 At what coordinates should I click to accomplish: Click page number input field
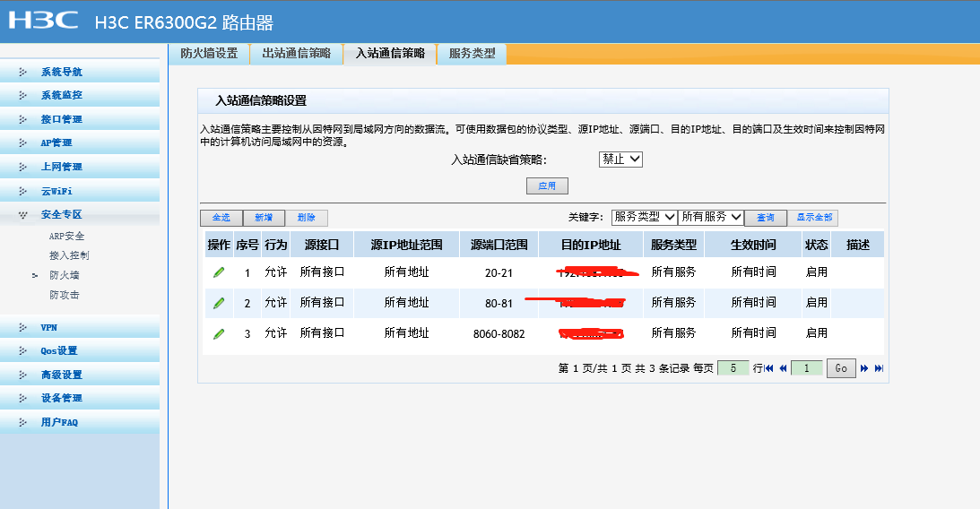(x=806, y=368)
